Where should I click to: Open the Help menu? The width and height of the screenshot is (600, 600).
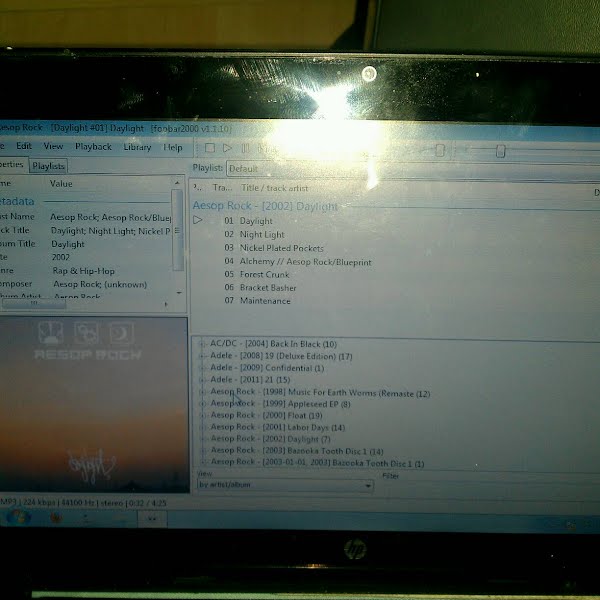point(173,147)
